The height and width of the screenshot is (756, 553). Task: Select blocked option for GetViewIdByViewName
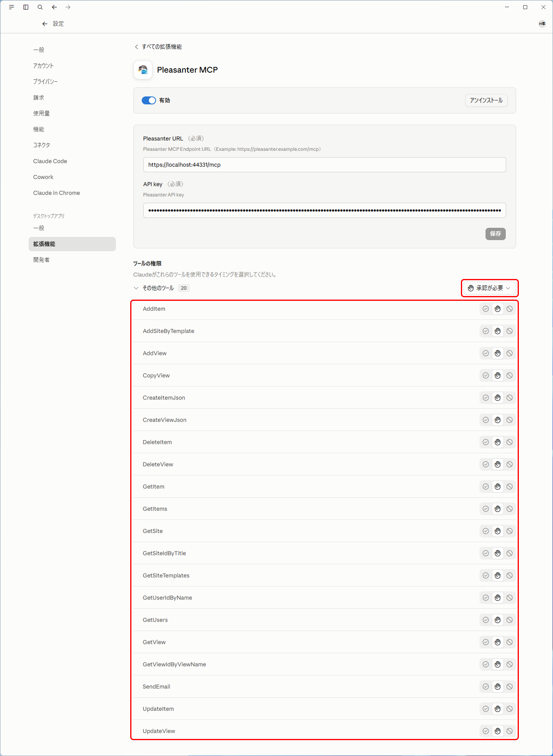[x=509, y=664]
